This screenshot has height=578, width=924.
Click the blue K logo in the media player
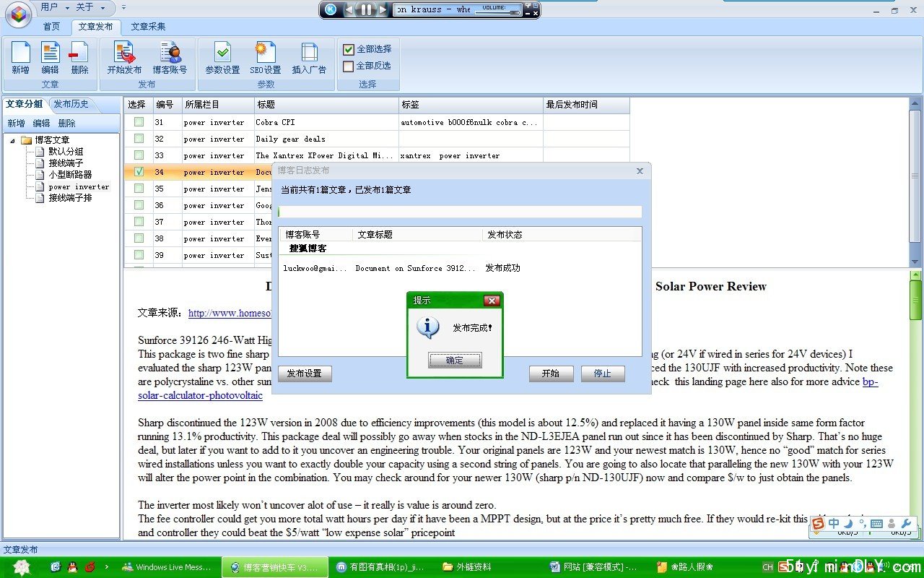click(331, 9)
